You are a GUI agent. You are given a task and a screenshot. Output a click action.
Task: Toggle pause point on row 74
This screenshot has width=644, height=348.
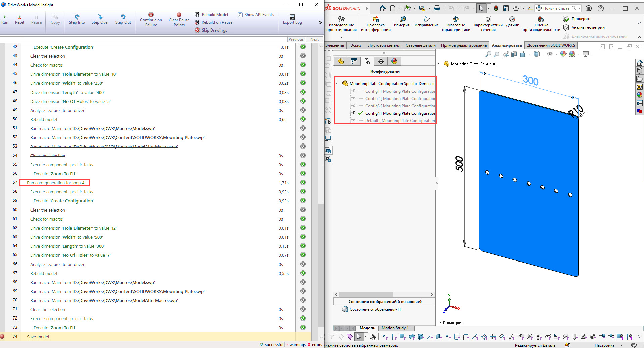[2, 336]
